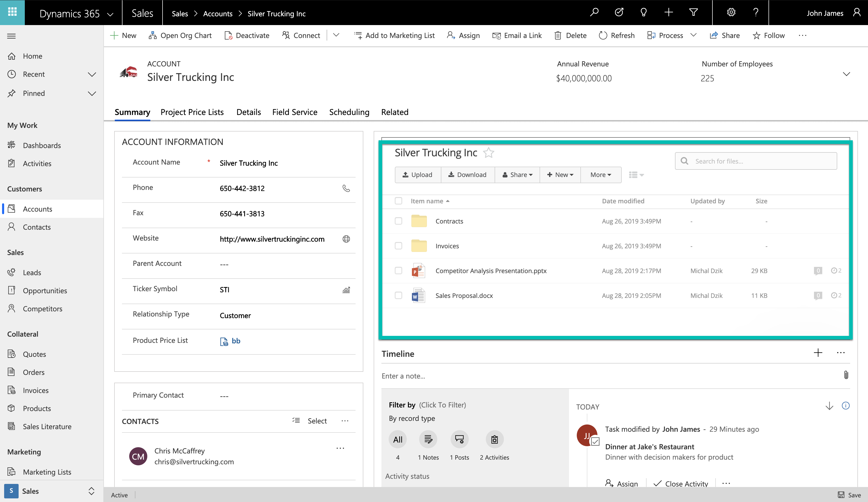The image size is (868, 502).
Task: Toggle the select-all checkbox beside Item name
Action: coord(398,201)
